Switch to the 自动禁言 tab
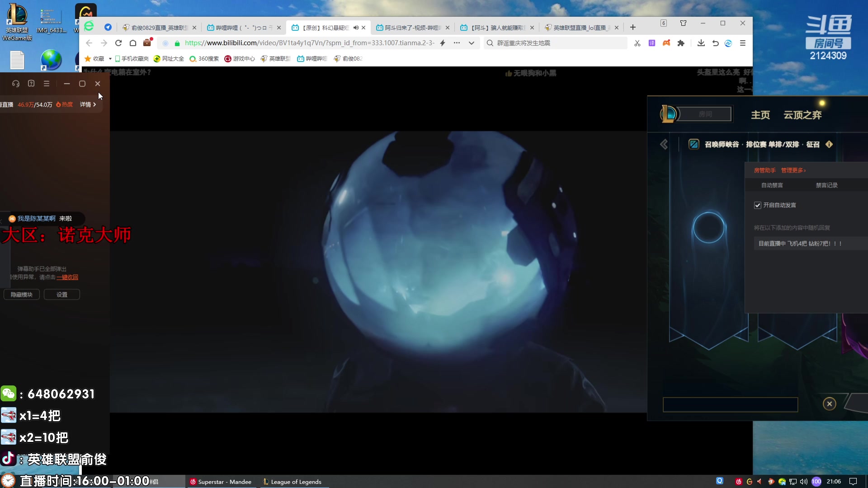The image size is (868, 488). pyautogui.click(x=772, y=185)
